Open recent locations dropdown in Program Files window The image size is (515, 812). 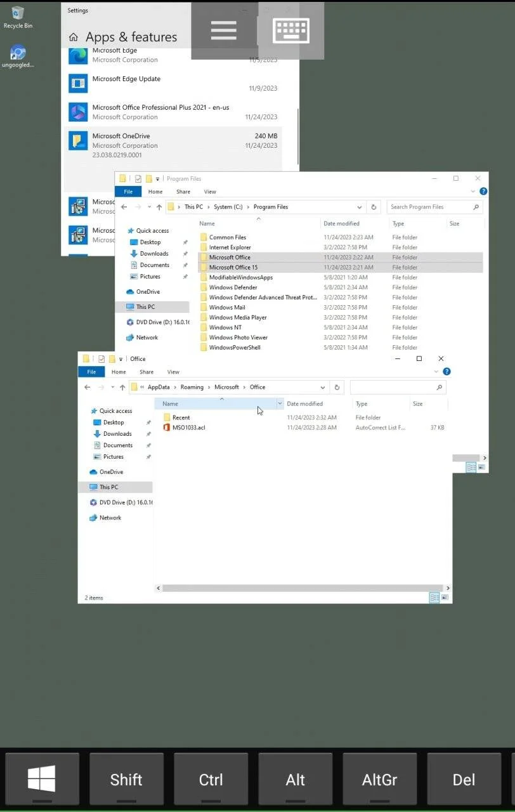click(150, 207)
